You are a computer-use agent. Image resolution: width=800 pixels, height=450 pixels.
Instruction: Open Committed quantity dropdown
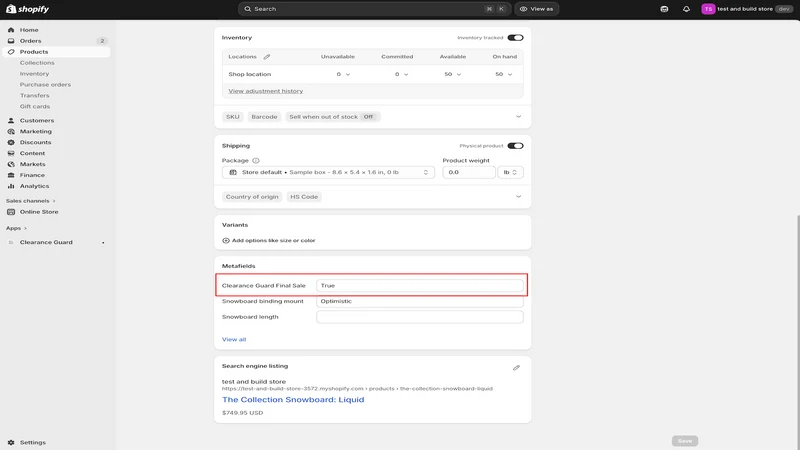pyautogui.click(x=402, y=74)
